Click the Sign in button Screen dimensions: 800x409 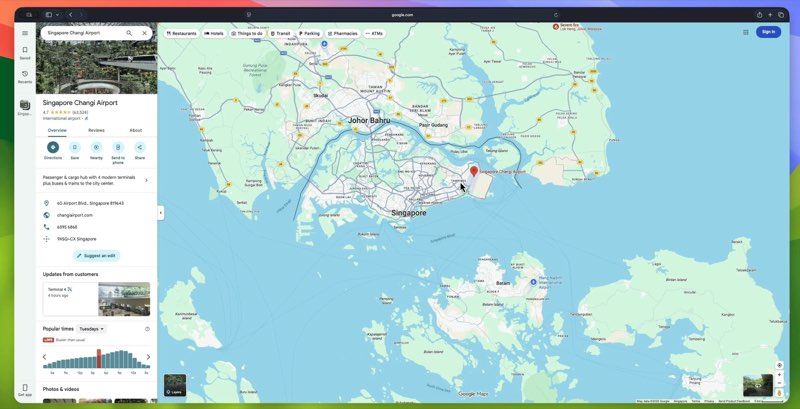point(768,32)
